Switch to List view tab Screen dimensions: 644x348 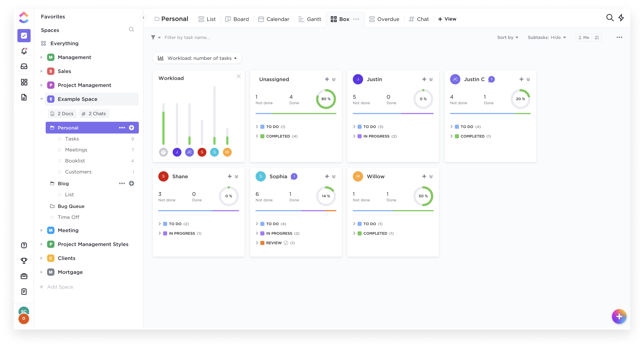[207, 19]
